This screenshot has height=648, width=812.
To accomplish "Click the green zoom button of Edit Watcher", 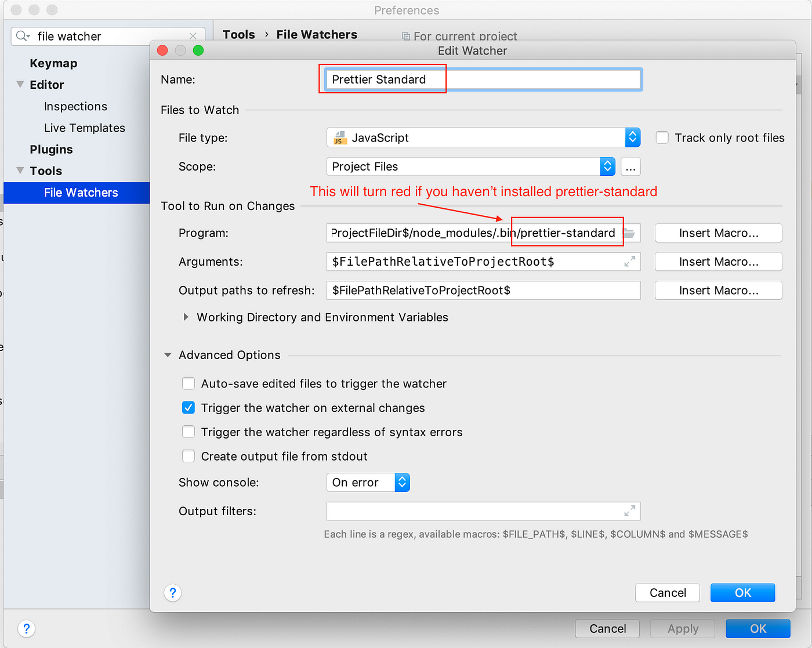I will click(x=198, y=50).
